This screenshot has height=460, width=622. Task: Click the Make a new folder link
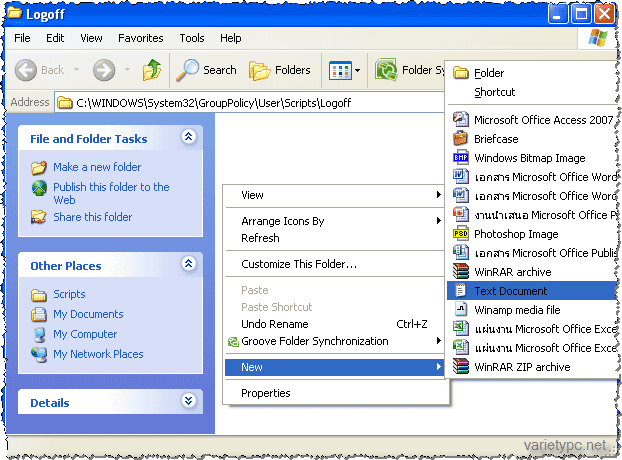[97, 167]
